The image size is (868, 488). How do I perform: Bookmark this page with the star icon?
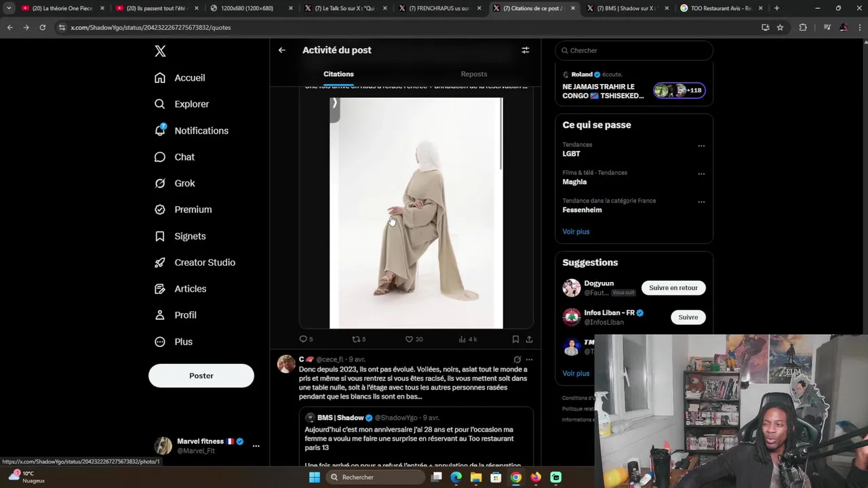780,28
